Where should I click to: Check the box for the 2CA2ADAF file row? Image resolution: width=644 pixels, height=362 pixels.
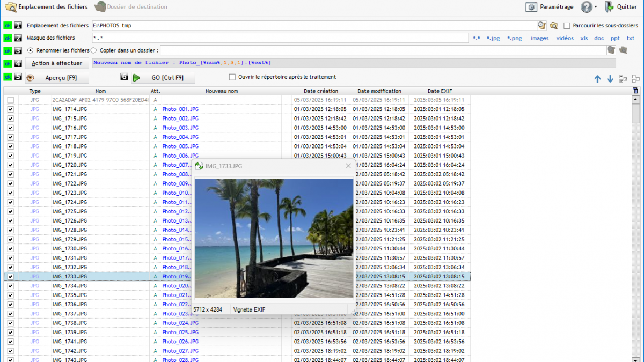(10, 100)
